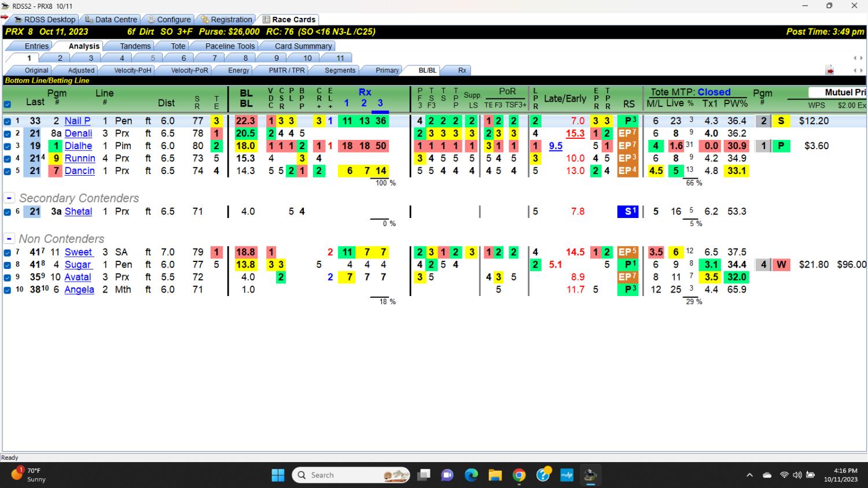Screen dimensions: 868x488
Task: Open the weather widget showing 70°F Sunny
Action: tap(29, 475)
